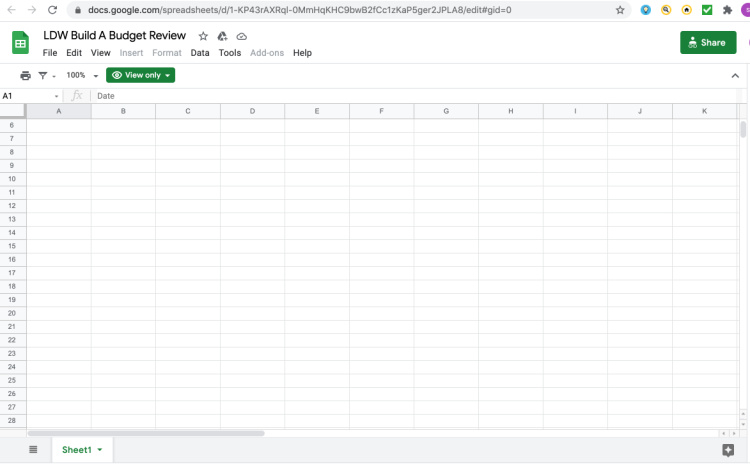Click the move to Drive folder icon

click(x=223, y=36)
